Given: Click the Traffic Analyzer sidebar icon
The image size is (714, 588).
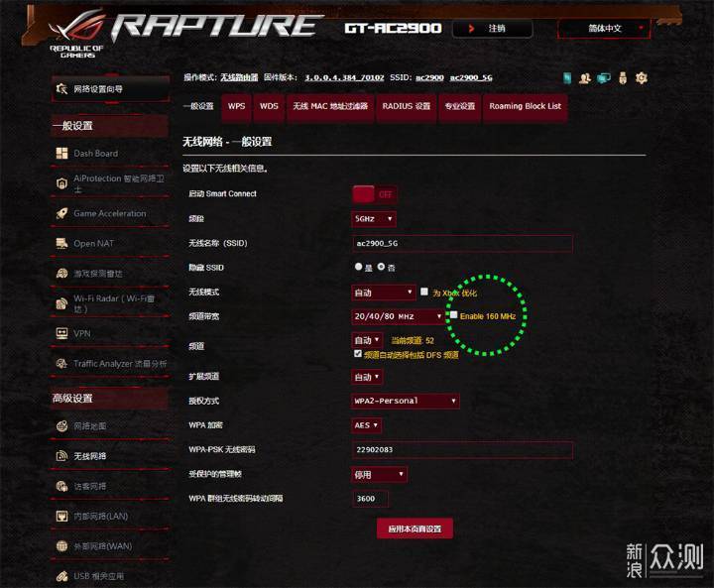Looking at the screenshot, I should (x=61, y=364).
